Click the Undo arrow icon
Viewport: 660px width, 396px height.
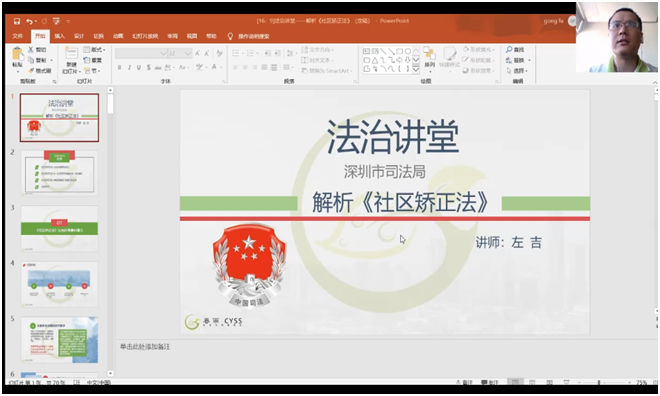[29, 21]
